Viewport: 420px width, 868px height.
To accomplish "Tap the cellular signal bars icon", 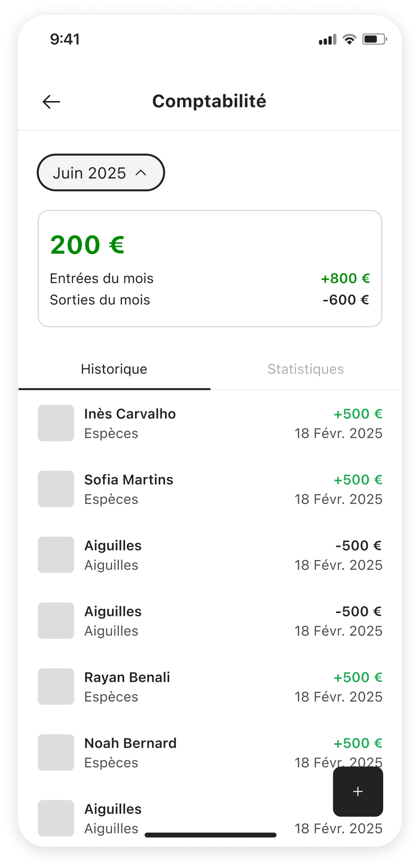I will (x=328, y=39).
